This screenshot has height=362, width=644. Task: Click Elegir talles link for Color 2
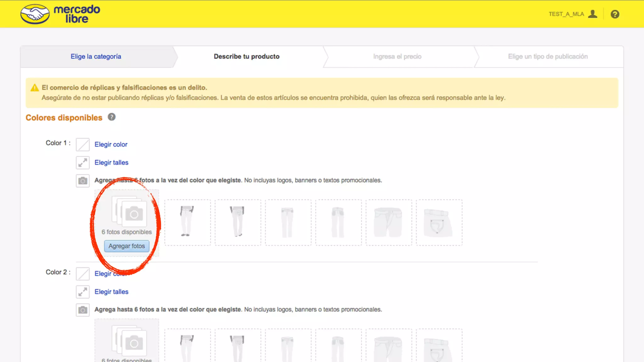111,292
